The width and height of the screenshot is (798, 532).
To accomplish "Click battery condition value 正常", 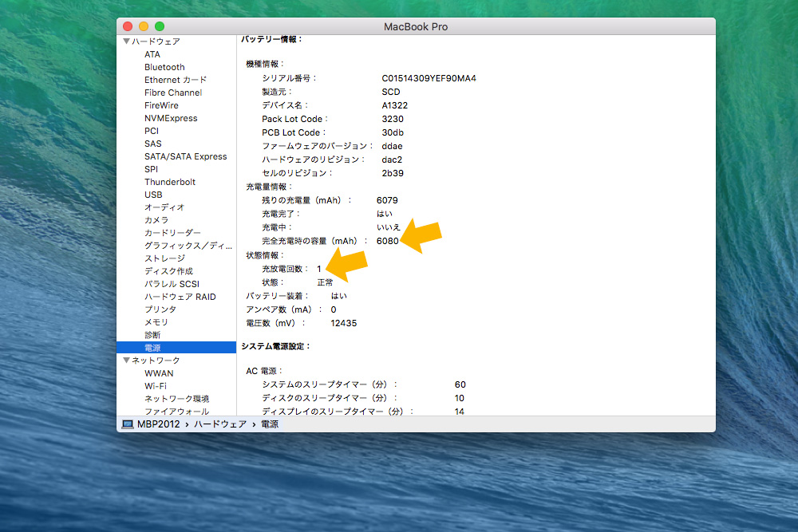I will point(326,282).
